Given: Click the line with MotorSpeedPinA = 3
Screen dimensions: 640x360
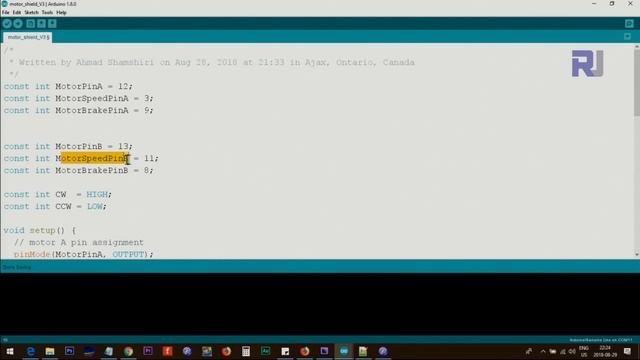Looking at the screenshot, I should [x=78, y=98].
